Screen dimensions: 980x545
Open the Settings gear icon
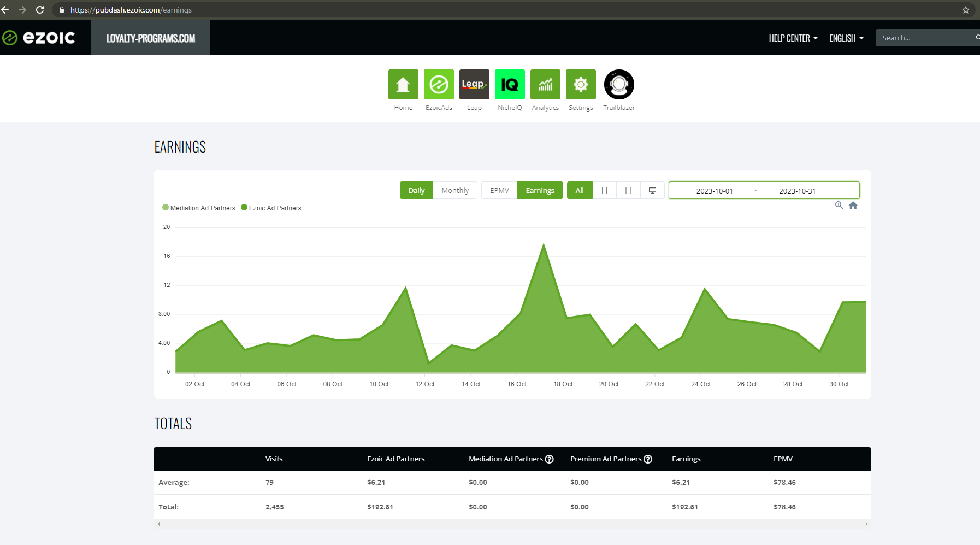click(x=581, y=85)
